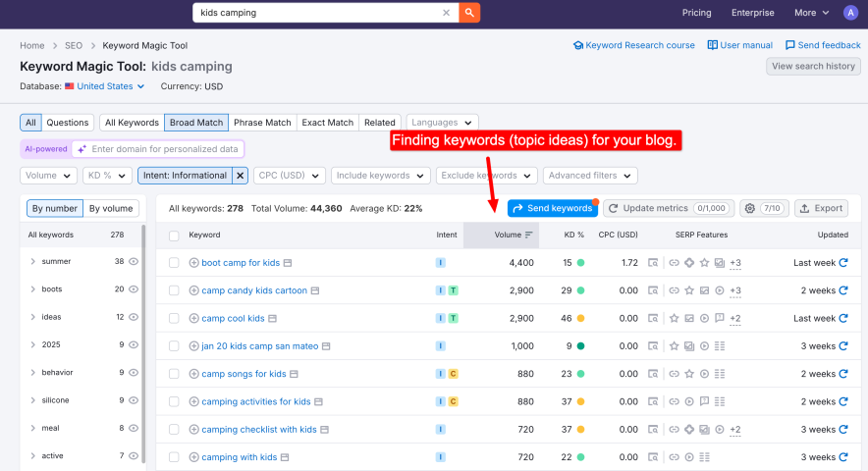Open SERP icon beside camp candy kids cartoon keyword

pos(315,290)
